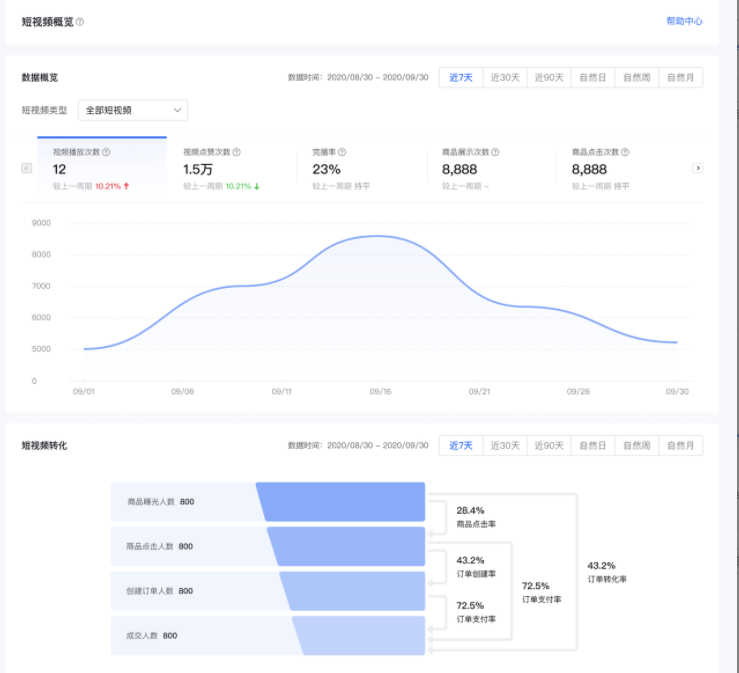
Task: Switch 短视频转化 range to 近90天
Action: click(548, 445)
